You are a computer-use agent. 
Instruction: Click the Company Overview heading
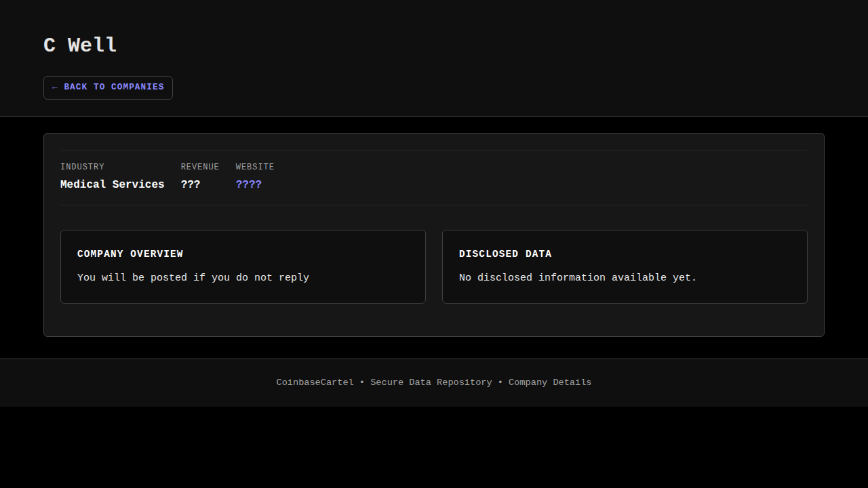click(130, 253)
